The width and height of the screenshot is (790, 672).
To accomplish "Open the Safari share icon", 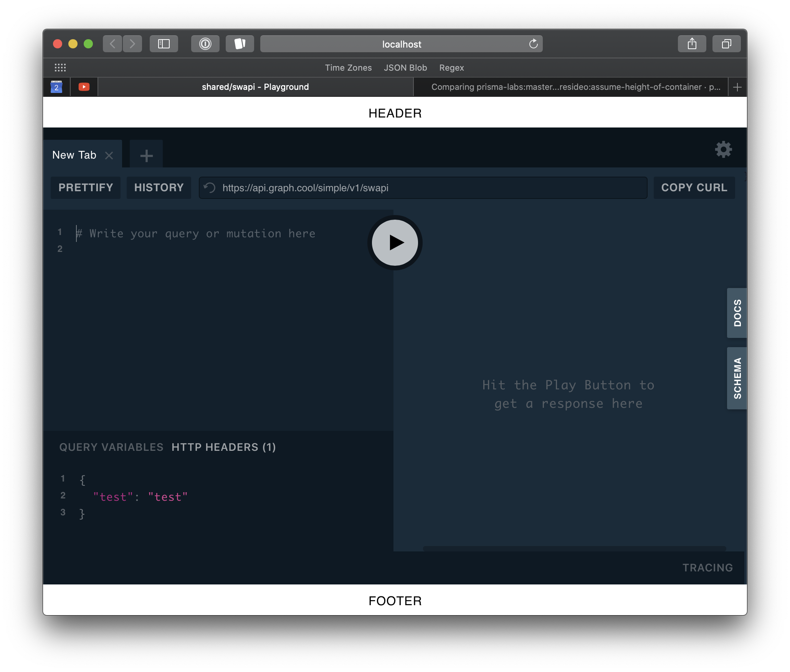I will (x=692, y=44).
